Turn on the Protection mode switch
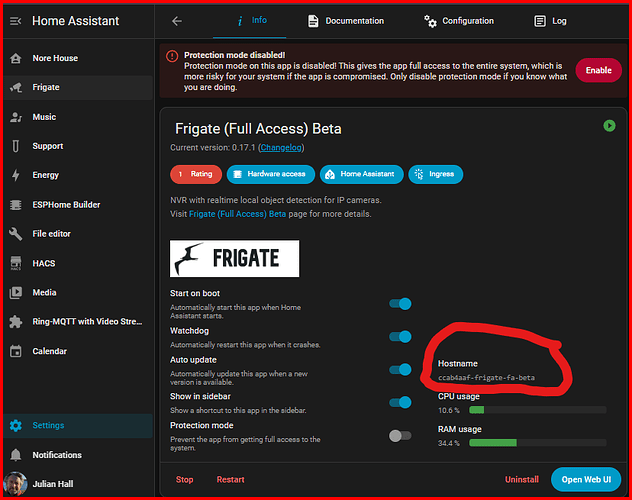Viewport: 632px width, 500px height. [400, 436]
